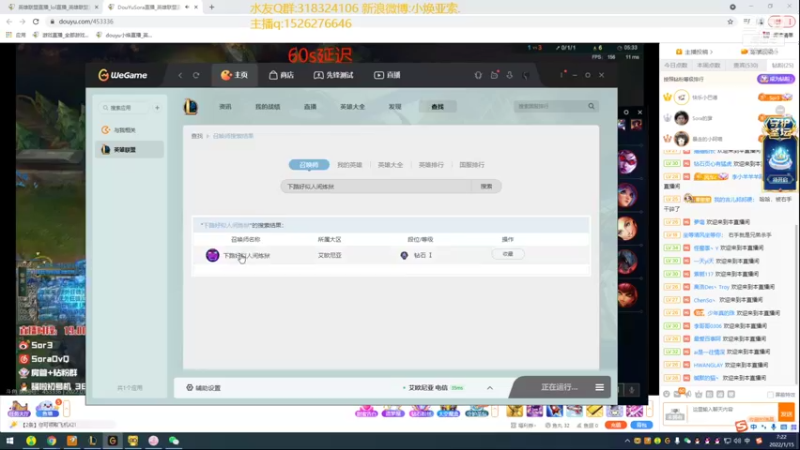Open the 直播 live tab in WeGame top bar
This screenshot has height=450, width=800.
[x=387, y=75]
